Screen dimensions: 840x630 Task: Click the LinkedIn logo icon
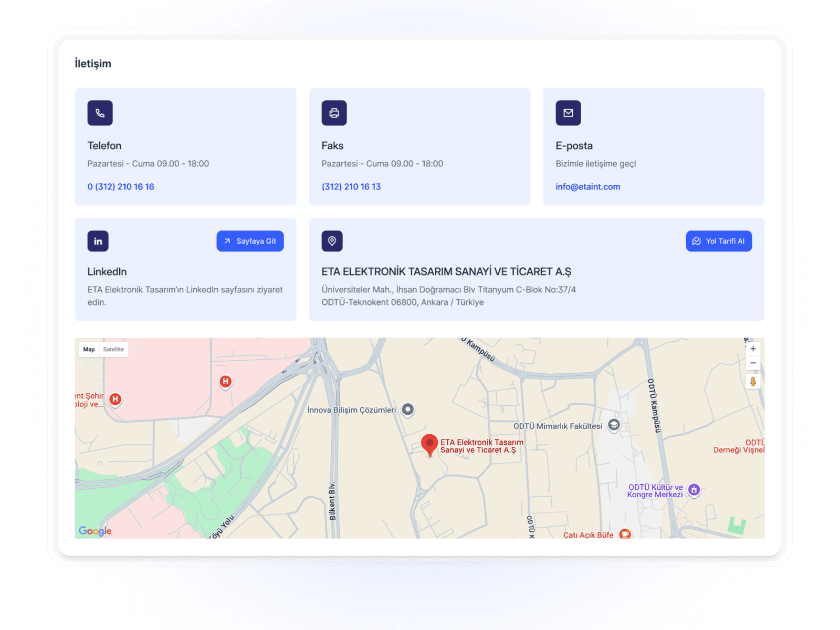[x=98, y=241]
